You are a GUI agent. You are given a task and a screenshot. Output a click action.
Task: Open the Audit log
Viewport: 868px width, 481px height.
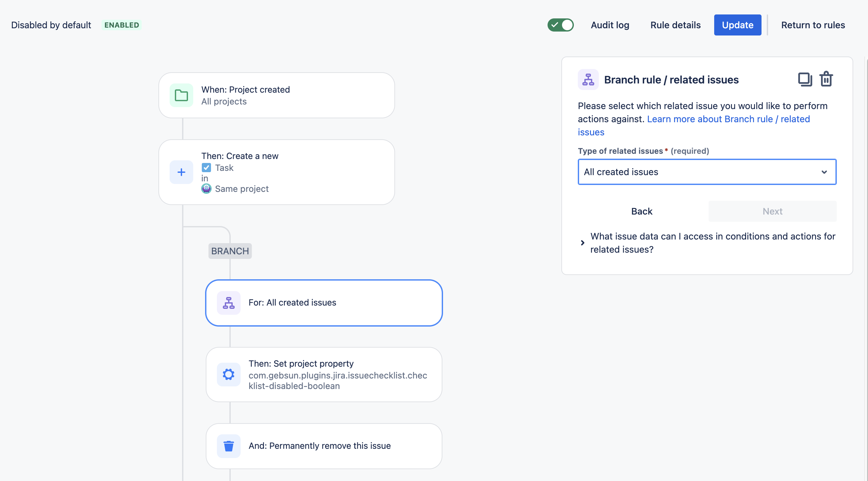coord(610,25)
